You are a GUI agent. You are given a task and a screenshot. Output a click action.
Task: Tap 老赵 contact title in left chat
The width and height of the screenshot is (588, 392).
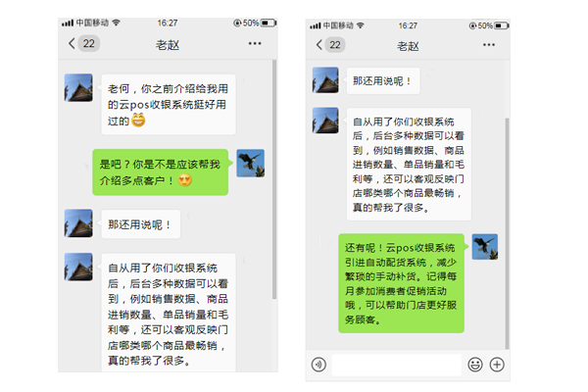pyautogui.click(x=168, y=45)
